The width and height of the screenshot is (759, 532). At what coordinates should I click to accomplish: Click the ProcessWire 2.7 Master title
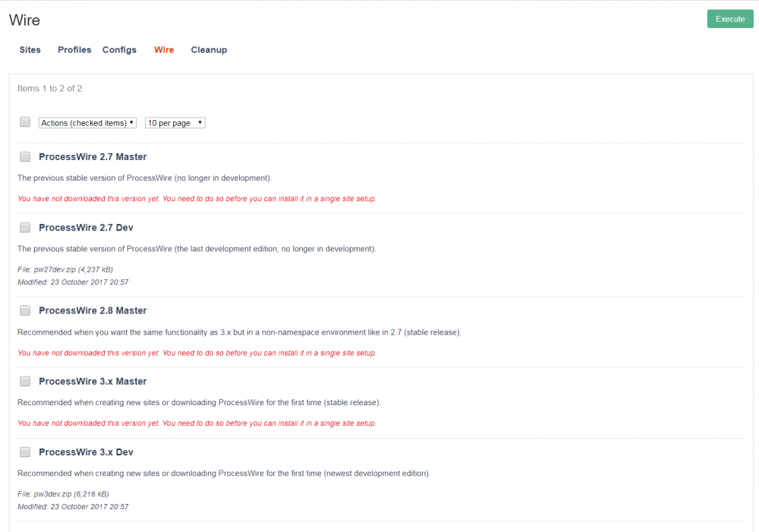tap(93, 157)
